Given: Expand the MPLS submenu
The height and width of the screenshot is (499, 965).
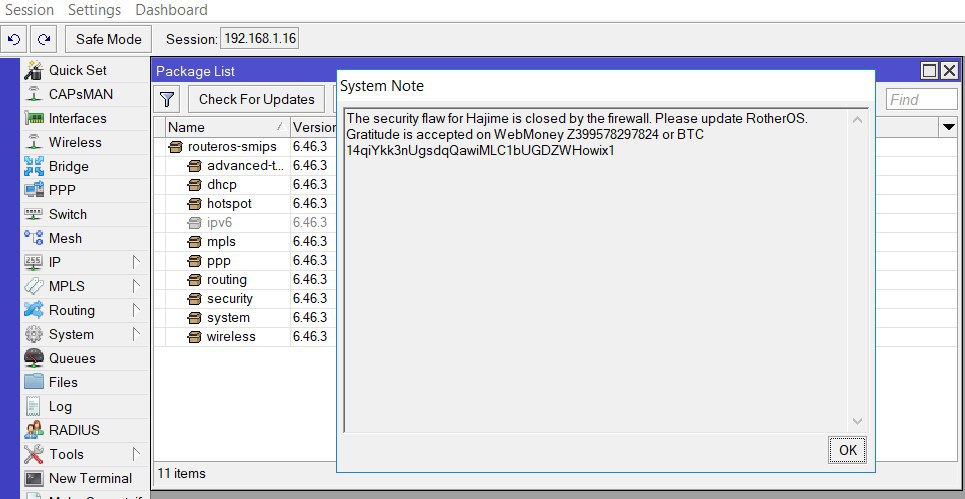Looking at the screenshot, I should click(136, 286).
